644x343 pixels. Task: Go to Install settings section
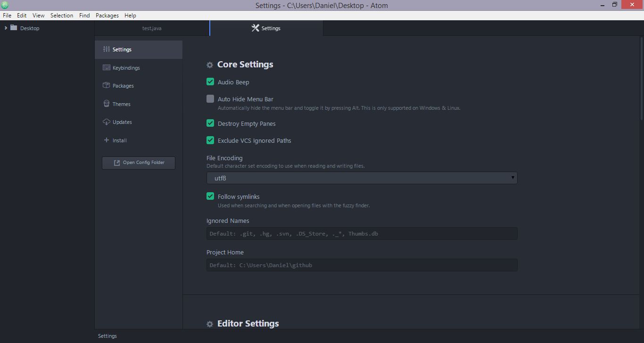click(139, 140)
